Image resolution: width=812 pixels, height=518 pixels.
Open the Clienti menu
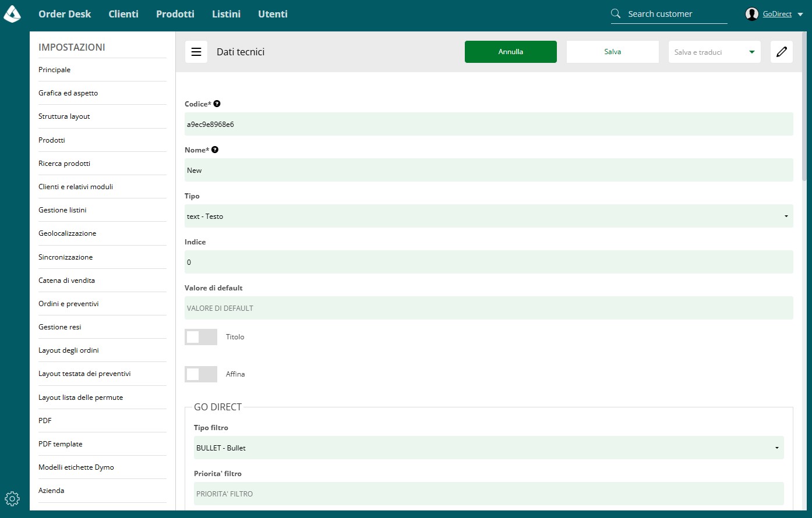tap(123, 14)
